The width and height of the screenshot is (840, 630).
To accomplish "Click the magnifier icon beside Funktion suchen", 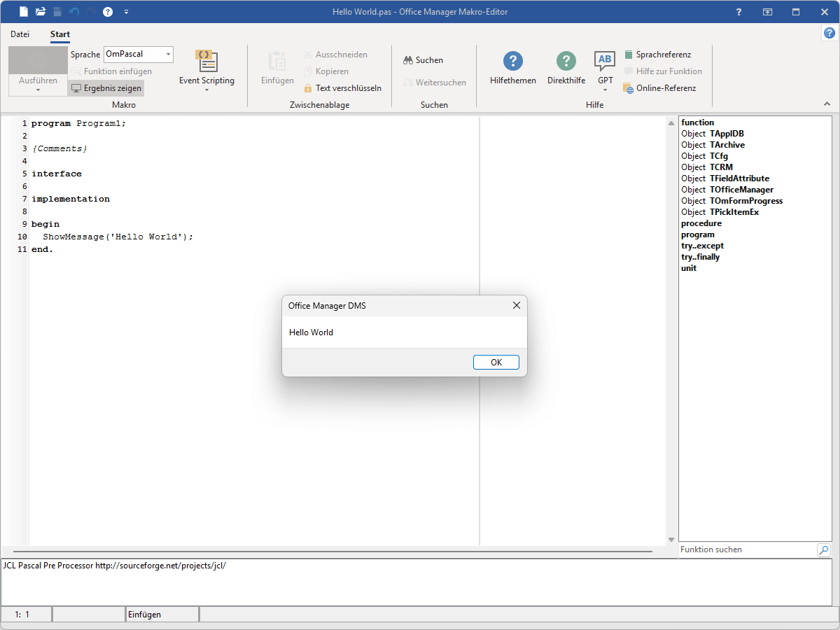I will click(x=823, y=550).
